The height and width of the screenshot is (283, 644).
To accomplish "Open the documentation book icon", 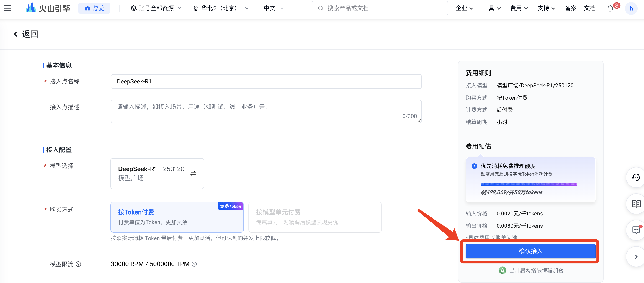I will click(x=636, y=204).
